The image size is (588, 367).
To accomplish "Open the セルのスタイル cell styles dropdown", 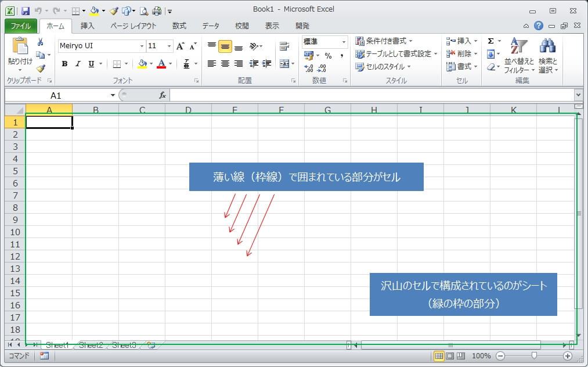I will tap(383, 67).
